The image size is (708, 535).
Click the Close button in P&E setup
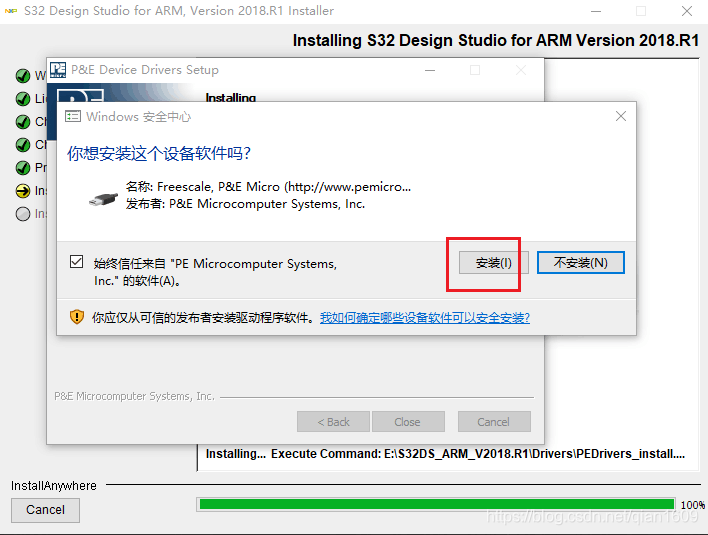pyautogui.click(x=407, y=421)
